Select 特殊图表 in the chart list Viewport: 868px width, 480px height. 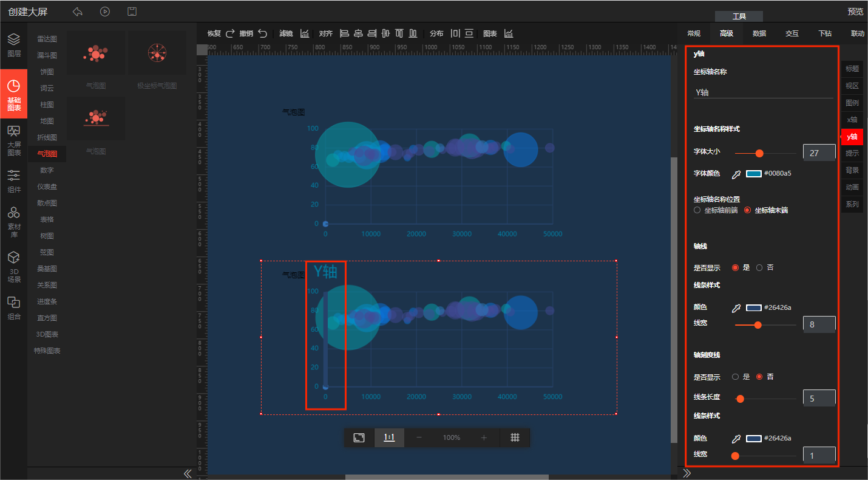(x=47, y=351)
